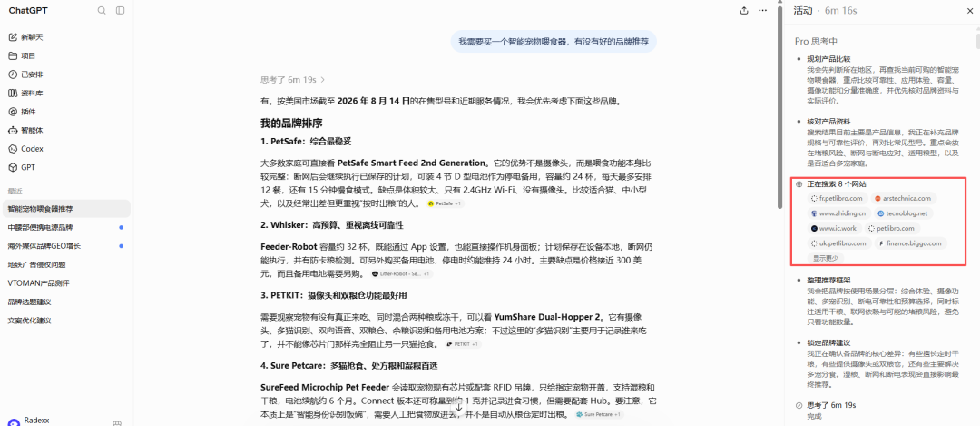Click the 核对产品资料 activity step
This screenshot has height=426, width=980.
point(828,122)
